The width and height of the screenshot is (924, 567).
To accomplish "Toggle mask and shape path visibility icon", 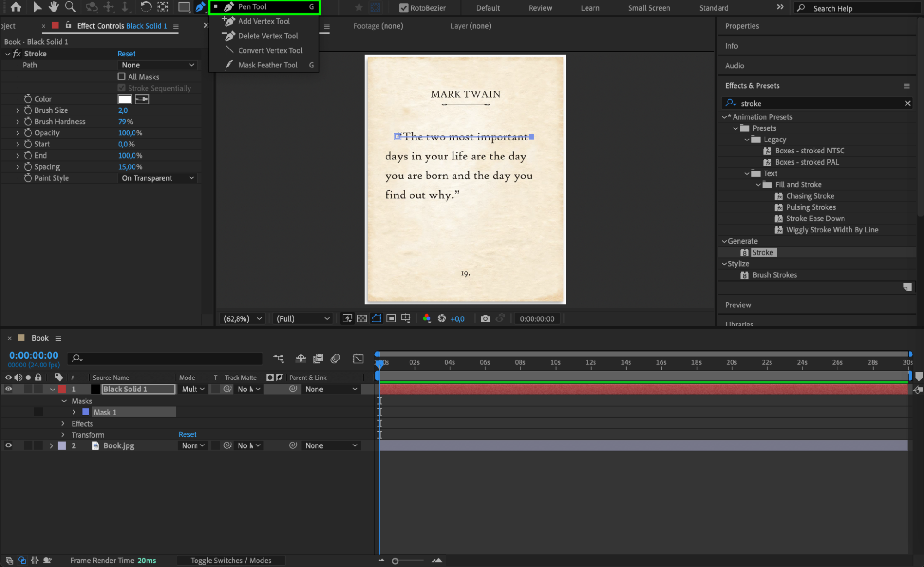I will pos(376,318).
